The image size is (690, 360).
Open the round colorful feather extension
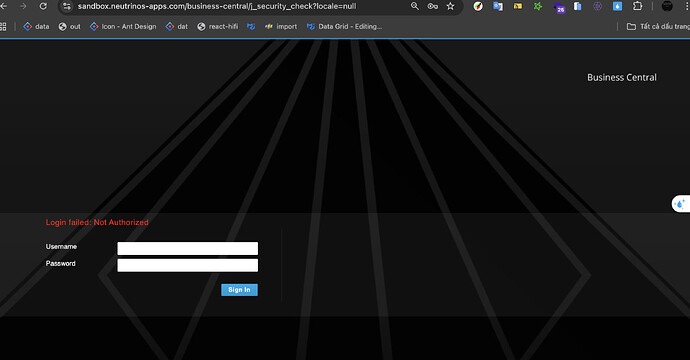coord(478,6)
